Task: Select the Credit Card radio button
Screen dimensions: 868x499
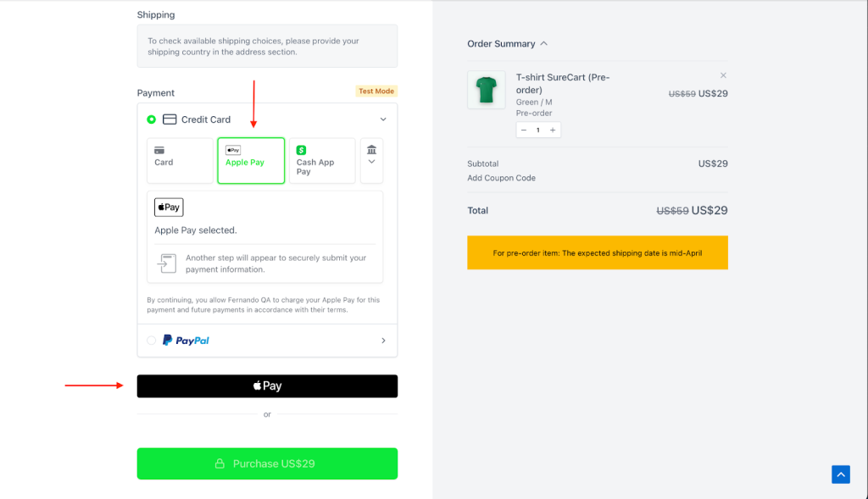Action: [x=152, y=119]
